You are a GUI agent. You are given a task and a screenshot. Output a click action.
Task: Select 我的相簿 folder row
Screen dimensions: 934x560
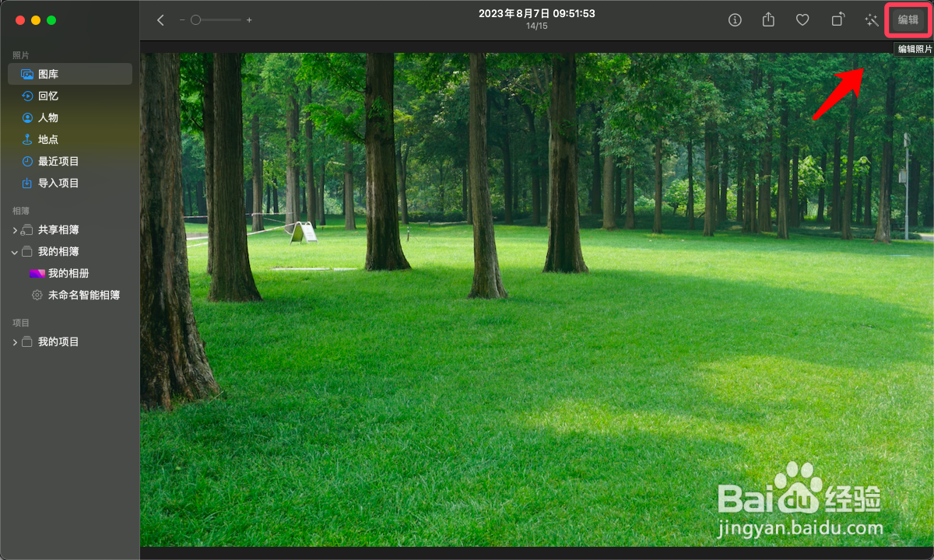tap(70, 251)
